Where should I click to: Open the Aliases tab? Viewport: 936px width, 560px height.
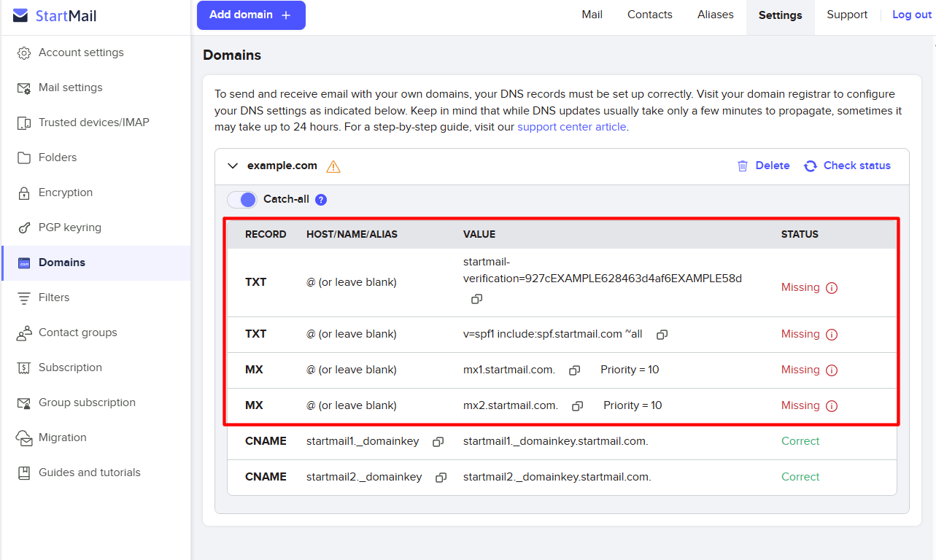click(x=716, y=15)
